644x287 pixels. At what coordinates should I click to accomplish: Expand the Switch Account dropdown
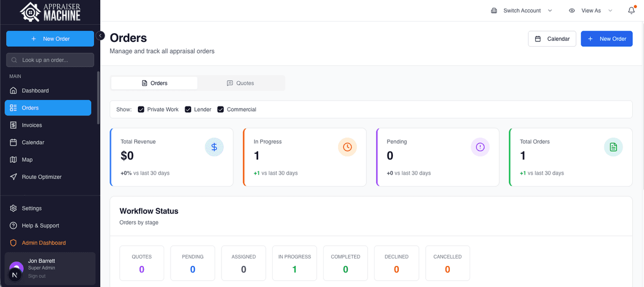(522, 11)
